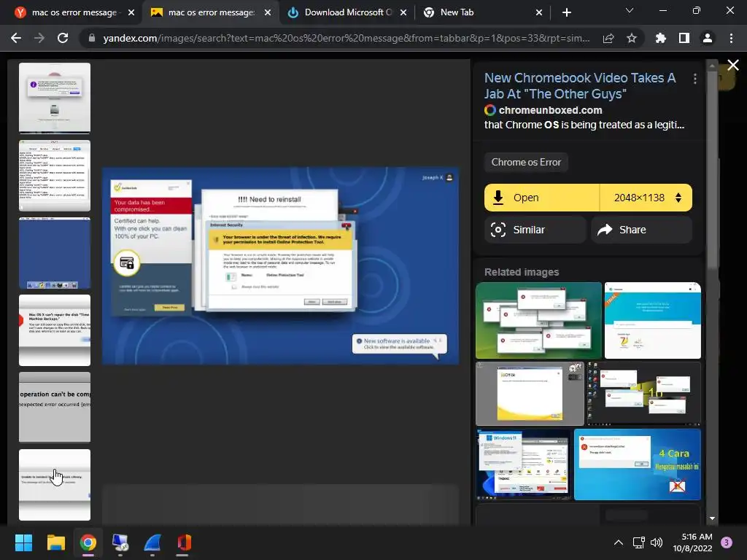
Task: Open the Windows Start menu
Action: click(x=23, y=542)
